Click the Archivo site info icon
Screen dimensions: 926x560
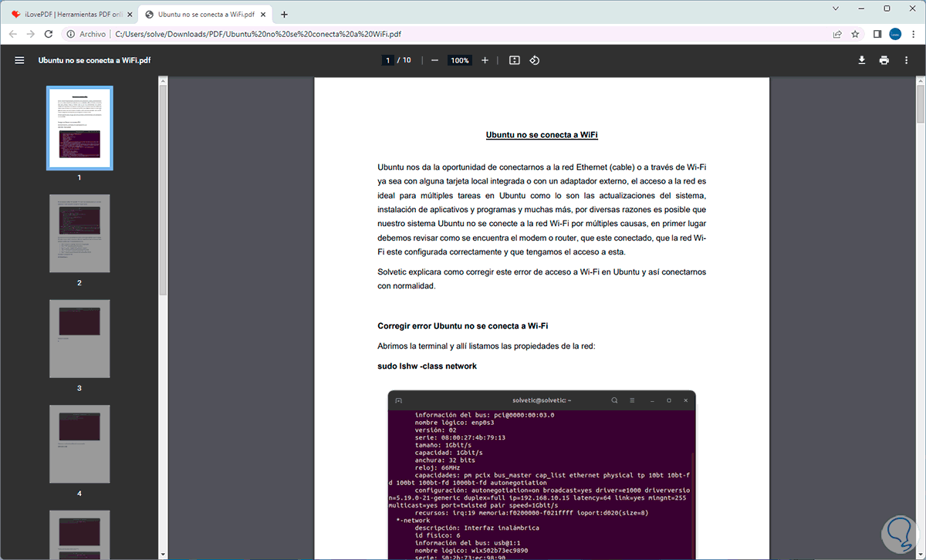tap(70, 34)
